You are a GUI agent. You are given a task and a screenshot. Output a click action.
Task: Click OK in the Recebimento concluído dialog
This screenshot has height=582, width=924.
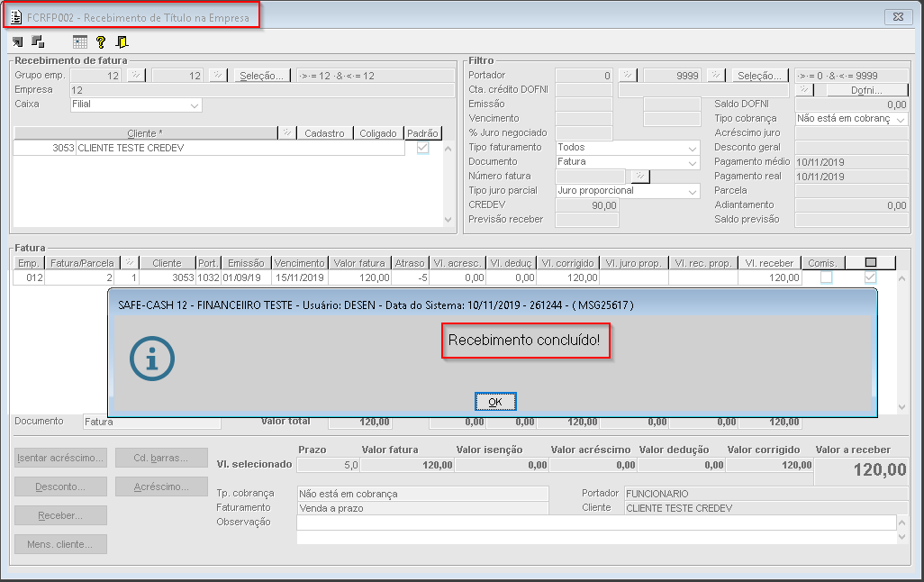[x=495, y=402]
